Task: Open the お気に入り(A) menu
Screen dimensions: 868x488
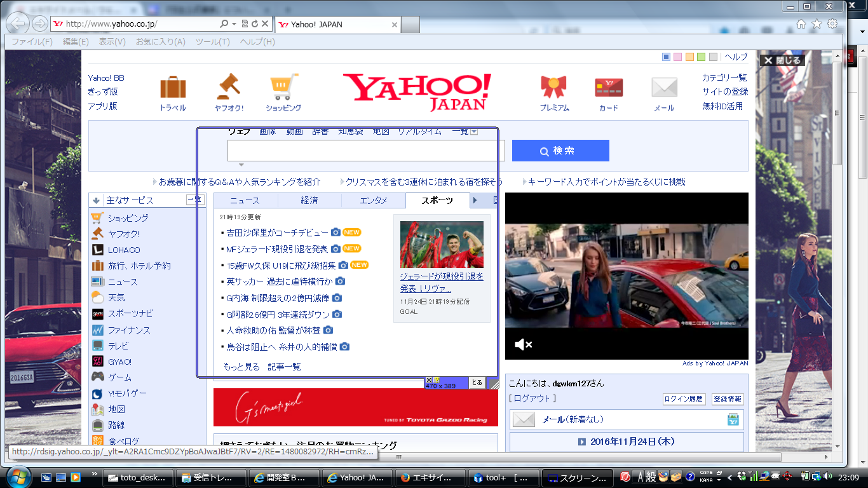Action: point(160,42)
